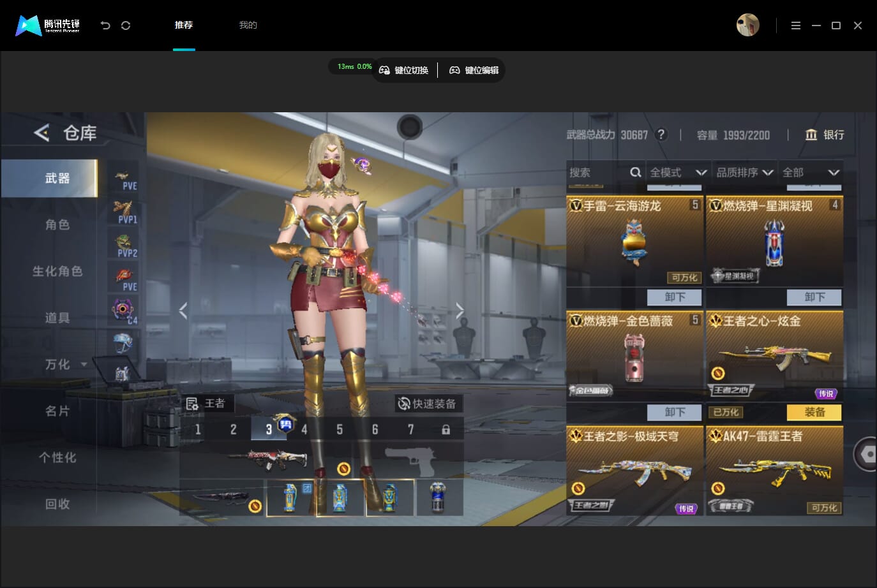Rotate character with the left arrow
877x588 pixels.
point(183,311)
